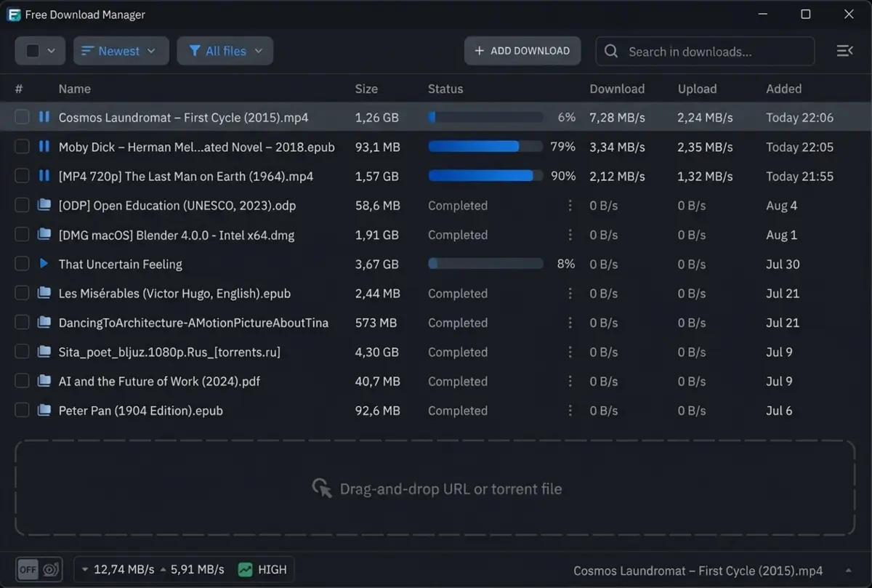Tick the checkbox for Les Misérables epub

point(23,294)
